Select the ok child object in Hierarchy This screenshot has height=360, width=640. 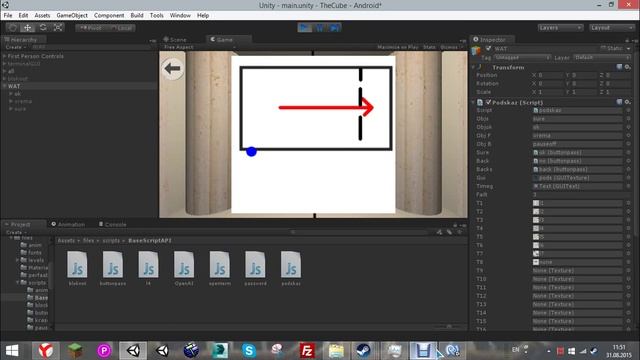coord(18,93)
